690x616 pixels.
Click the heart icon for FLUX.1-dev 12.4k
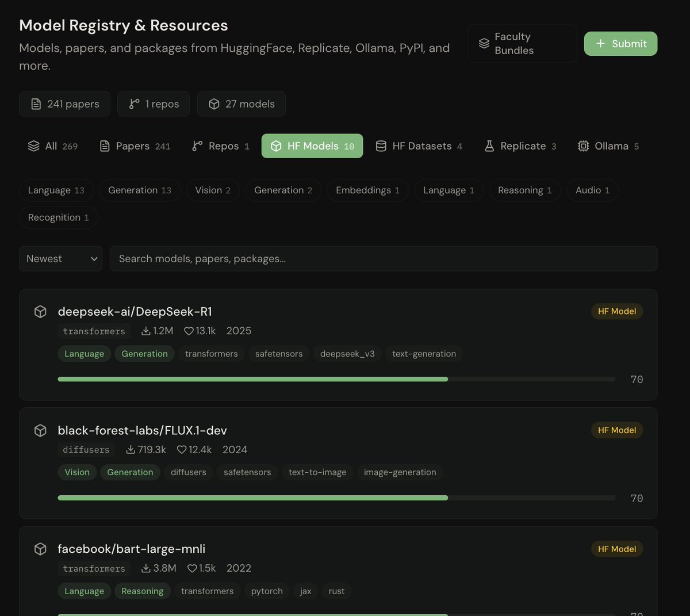(x=182, y=450)
